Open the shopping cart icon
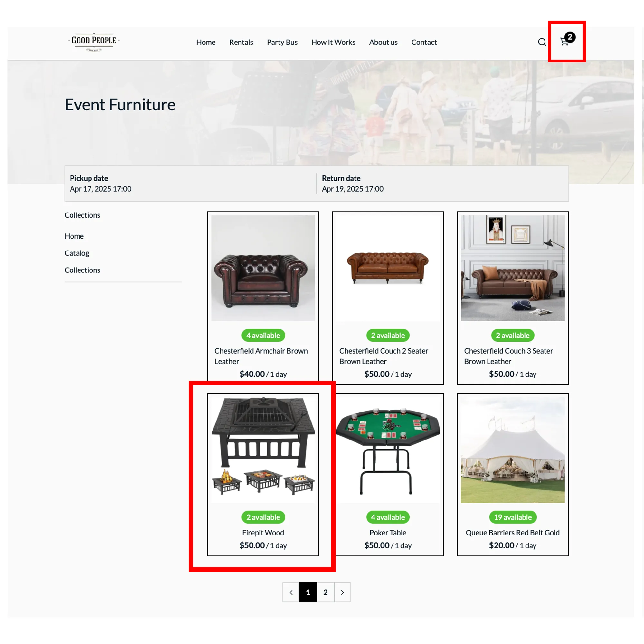Screen dimensions: 644x644 click(x=565, y=42)
